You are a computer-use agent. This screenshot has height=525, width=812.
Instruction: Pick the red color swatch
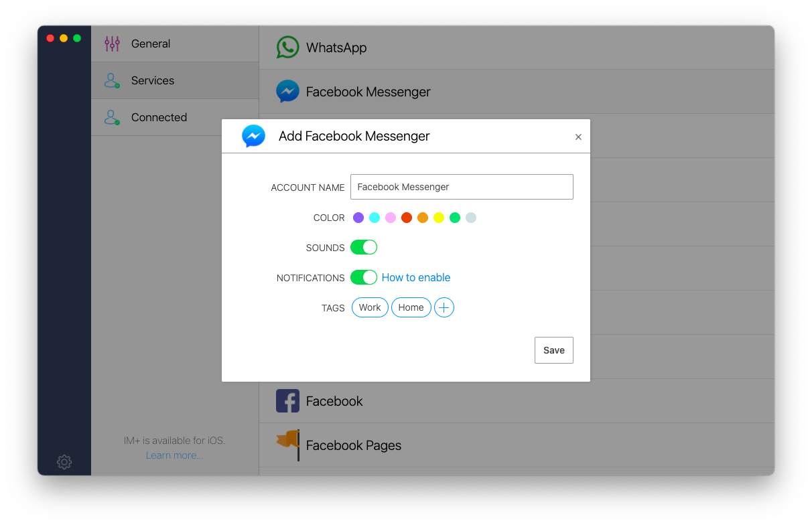(x=407, y=218)
